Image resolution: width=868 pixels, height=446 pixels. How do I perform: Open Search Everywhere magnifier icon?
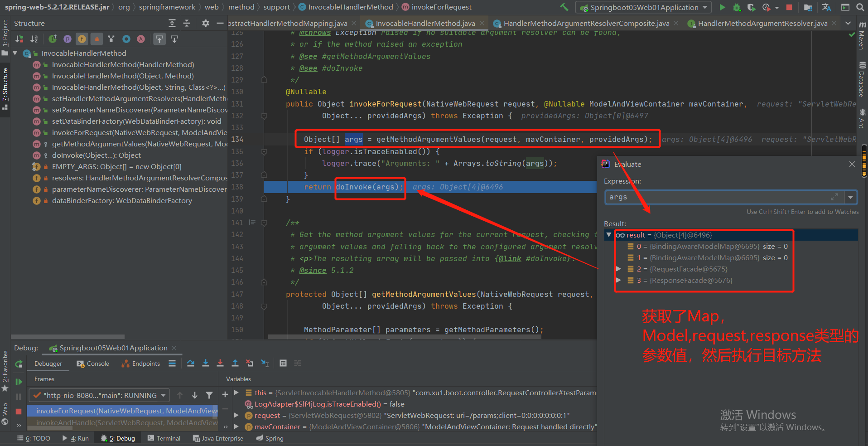tap(860, 7)
